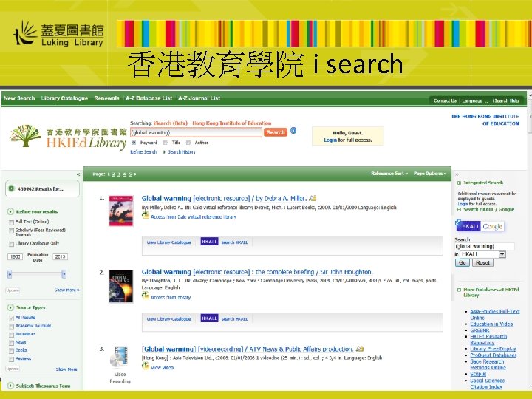This screenshot has width=532, height=399.
Task: Click the blue info icon beside Search
Action: (x=293, y=131)
